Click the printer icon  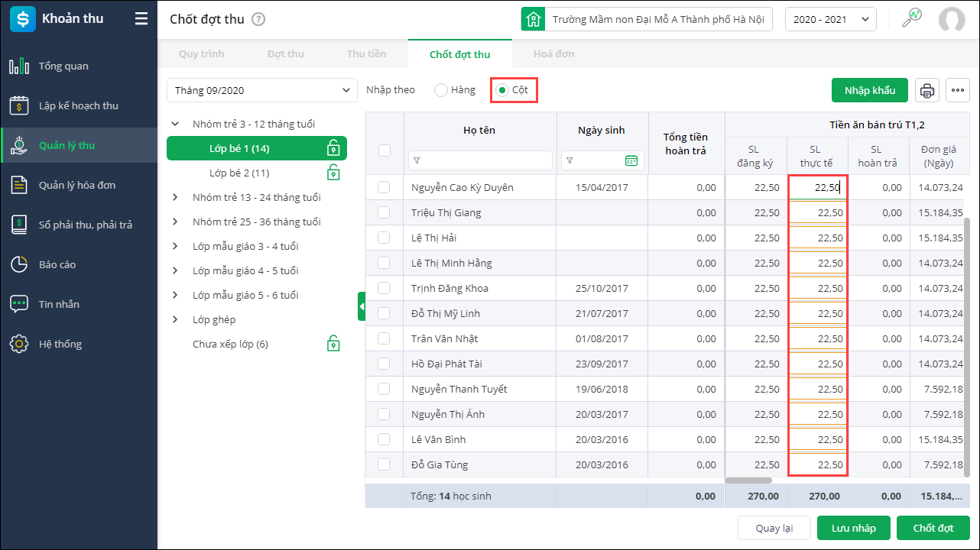(x=927, y=90)
